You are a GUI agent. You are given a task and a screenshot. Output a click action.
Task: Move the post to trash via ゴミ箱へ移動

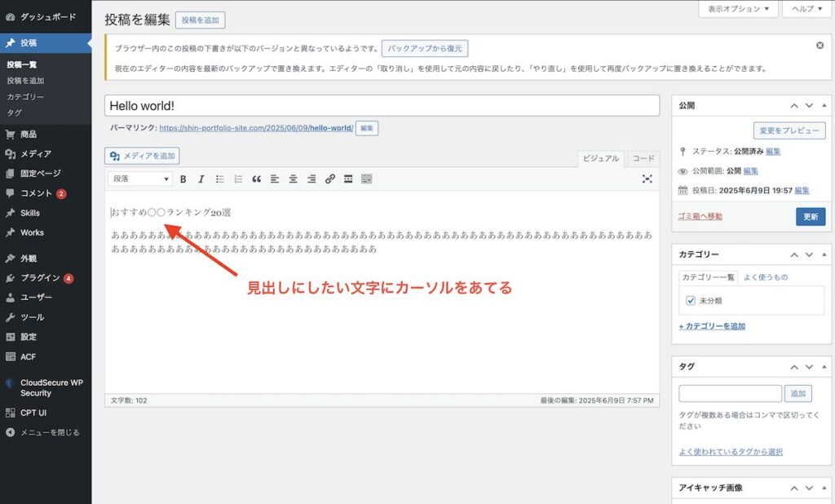coord(702,216)
